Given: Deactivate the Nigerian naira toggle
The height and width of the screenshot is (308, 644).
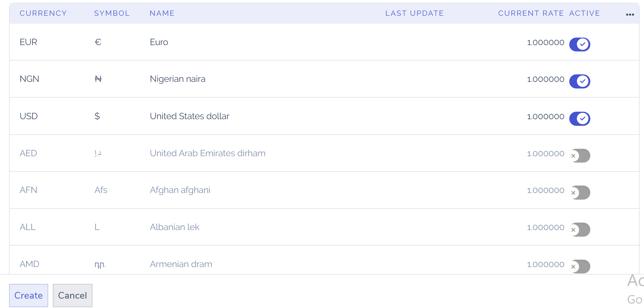Looking at the screenshot, I should click(x=580, y=81).
